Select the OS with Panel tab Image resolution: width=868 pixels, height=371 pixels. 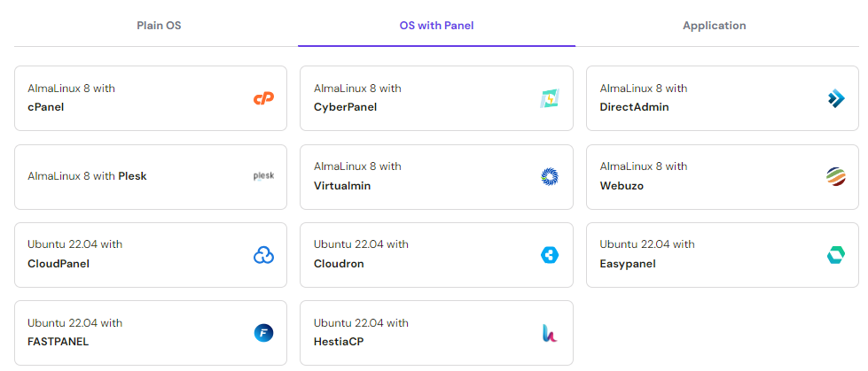tap(436, 26)
